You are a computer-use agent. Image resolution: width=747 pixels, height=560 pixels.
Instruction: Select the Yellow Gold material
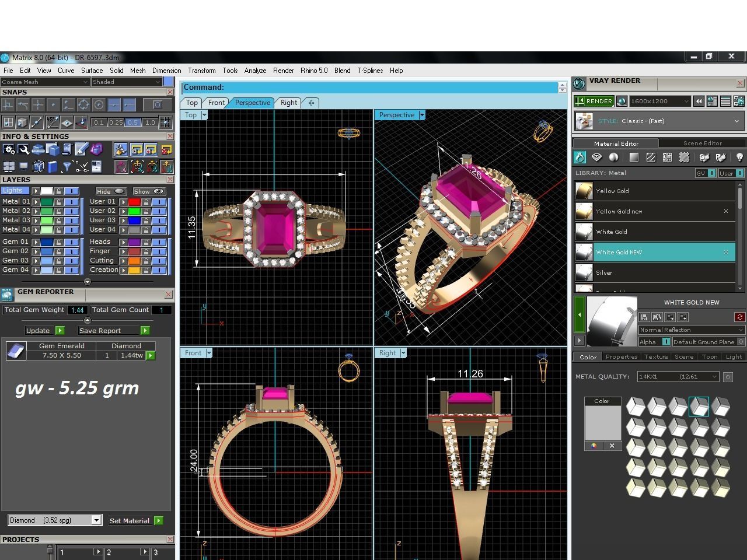[x=655, y=191]
